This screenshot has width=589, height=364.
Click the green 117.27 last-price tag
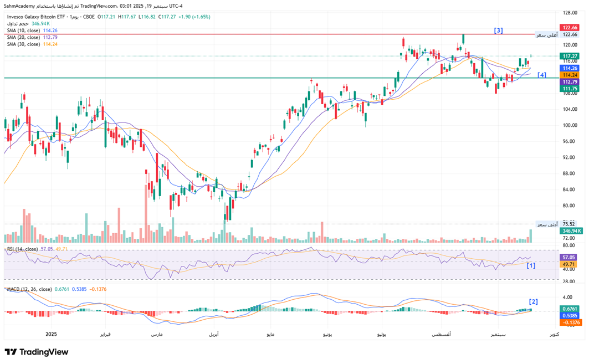tap(570, 56)
